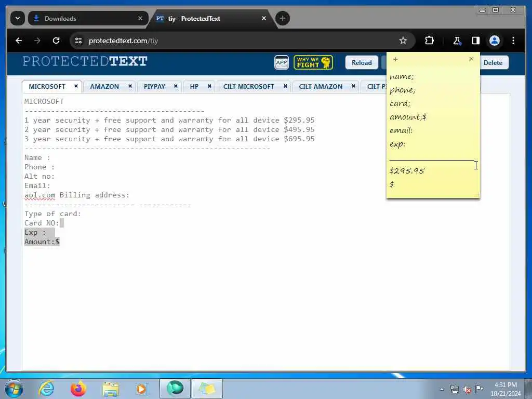Launch Internet Explorer from taskbar
This screenshot has width=532, height=399.
(x=46, y=389)
